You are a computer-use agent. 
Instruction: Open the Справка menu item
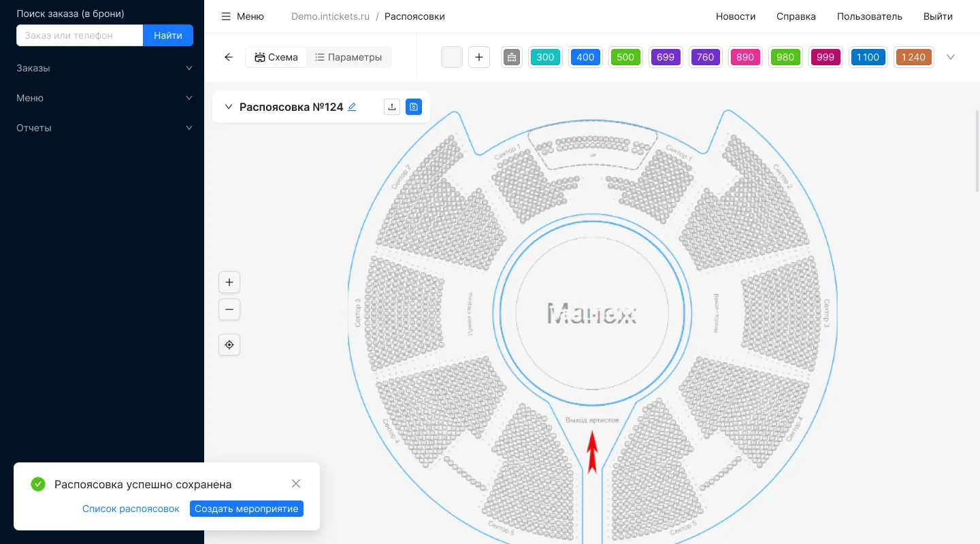[x=796, y=16]
